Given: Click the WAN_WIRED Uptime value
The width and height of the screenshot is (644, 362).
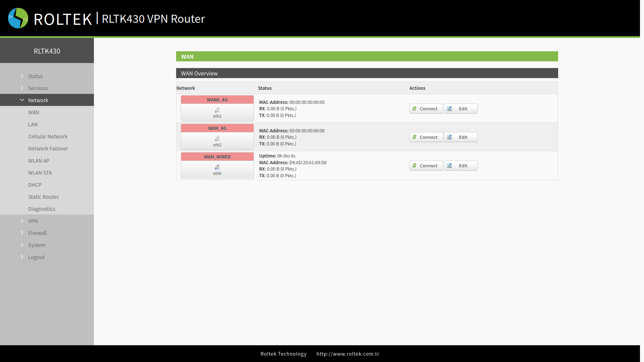Looking at the screenshot, I should [286, 156].
